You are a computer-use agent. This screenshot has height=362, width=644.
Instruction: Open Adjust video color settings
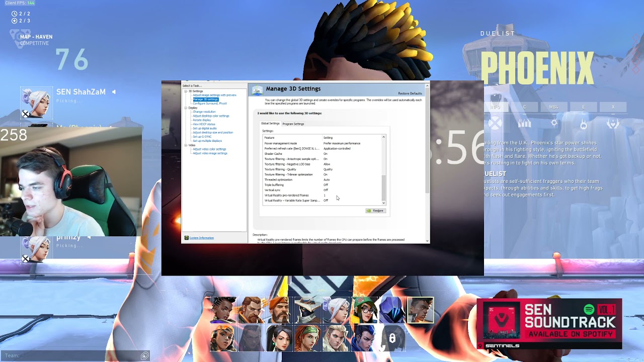click(209, 149)
